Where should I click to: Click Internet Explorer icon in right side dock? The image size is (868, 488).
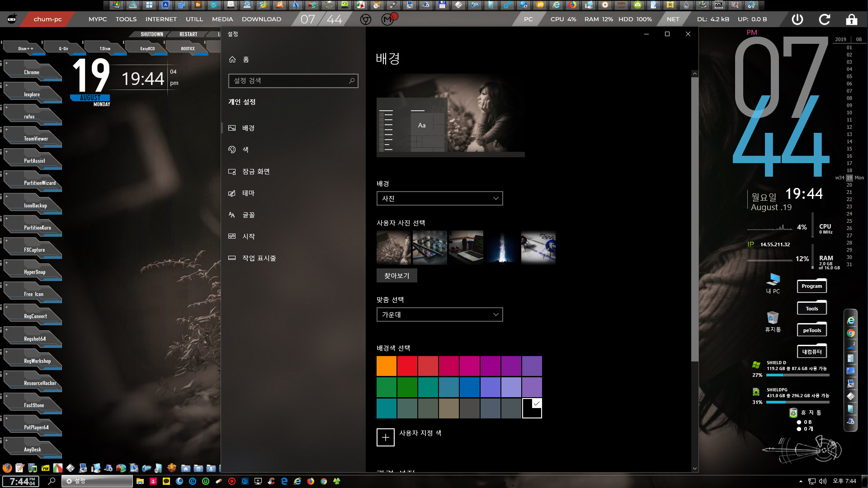click(851, 320)
